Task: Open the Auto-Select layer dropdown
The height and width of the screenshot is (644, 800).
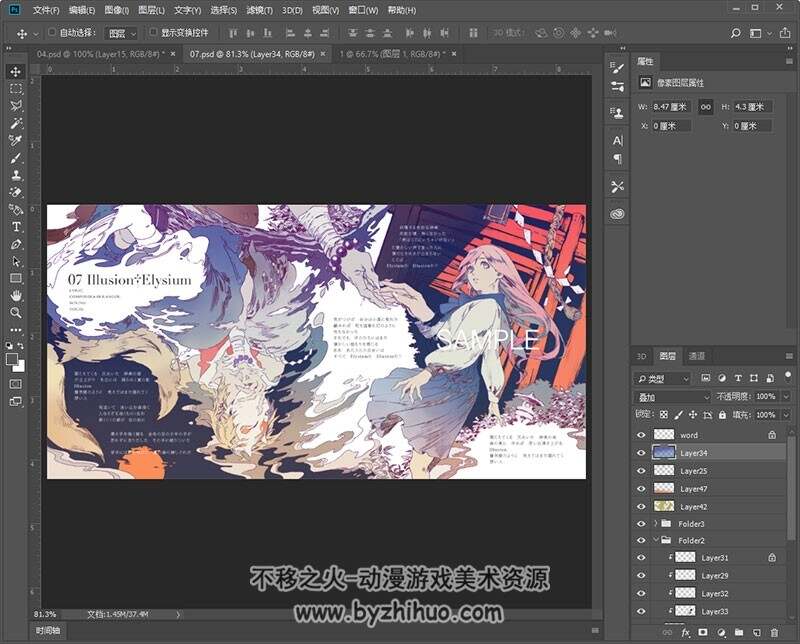Action: [x=121, y=33]
